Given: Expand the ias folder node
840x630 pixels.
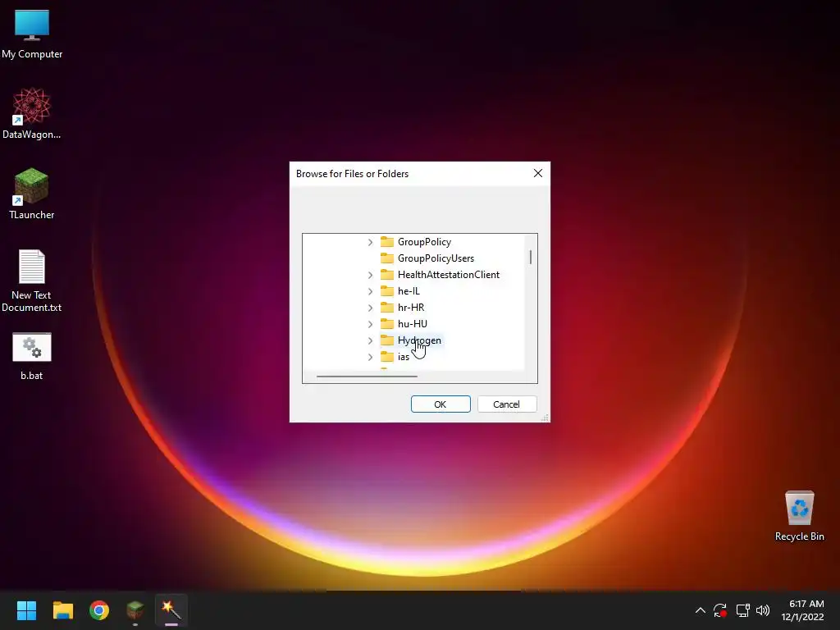Looking at the screenshot, I should point(370,357).
